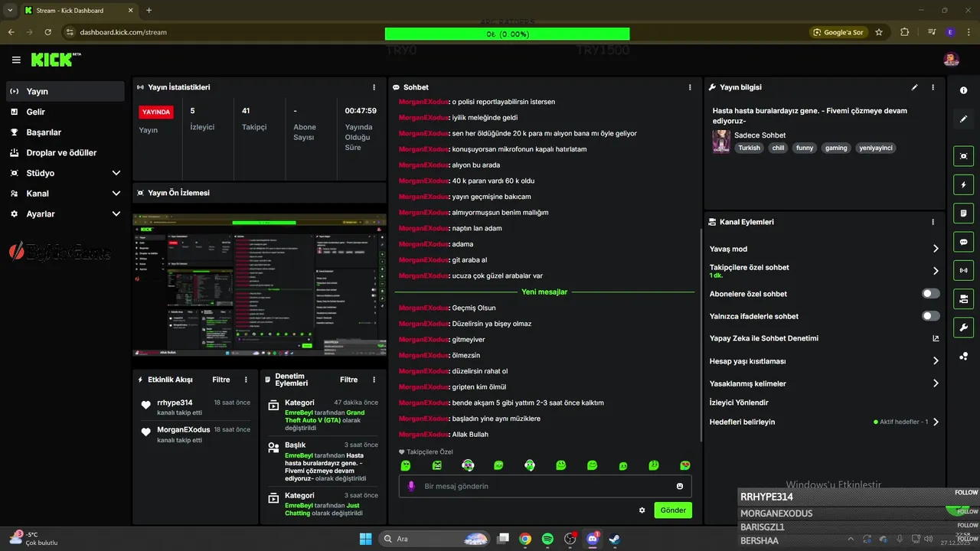Click the Grand Theft Auto V category text
Image resolution: width=980 pixels, height=551 pixels.
coord(325,417)
